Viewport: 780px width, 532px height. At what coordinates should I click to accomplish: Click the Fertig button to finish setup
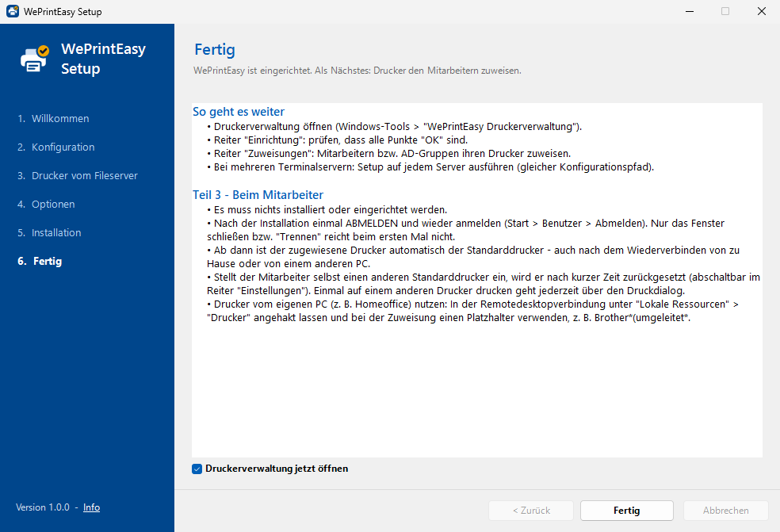(x=627, y=511)
